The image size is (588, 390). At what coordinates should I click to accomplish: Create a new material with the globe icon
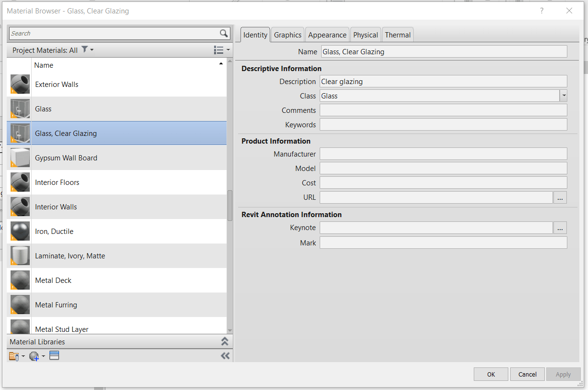click(34, 355)
